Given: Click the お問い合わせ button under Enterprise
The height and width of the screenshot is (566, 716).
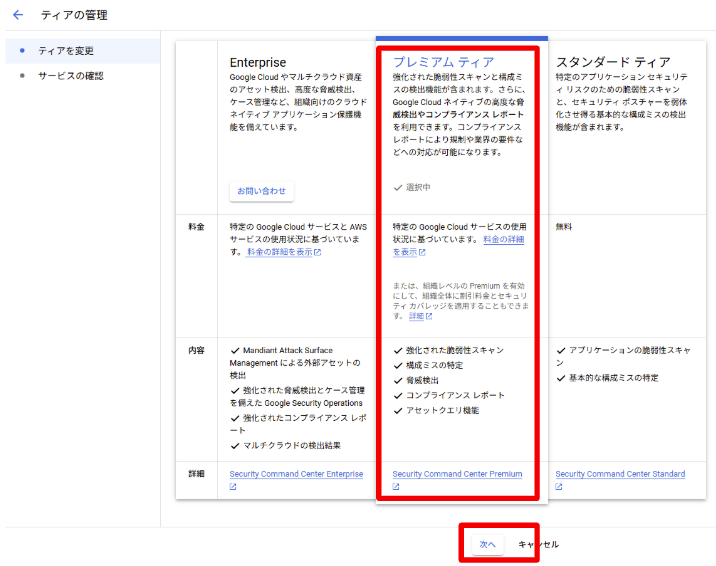Looking at the screenshot, I should pos(261,191).
